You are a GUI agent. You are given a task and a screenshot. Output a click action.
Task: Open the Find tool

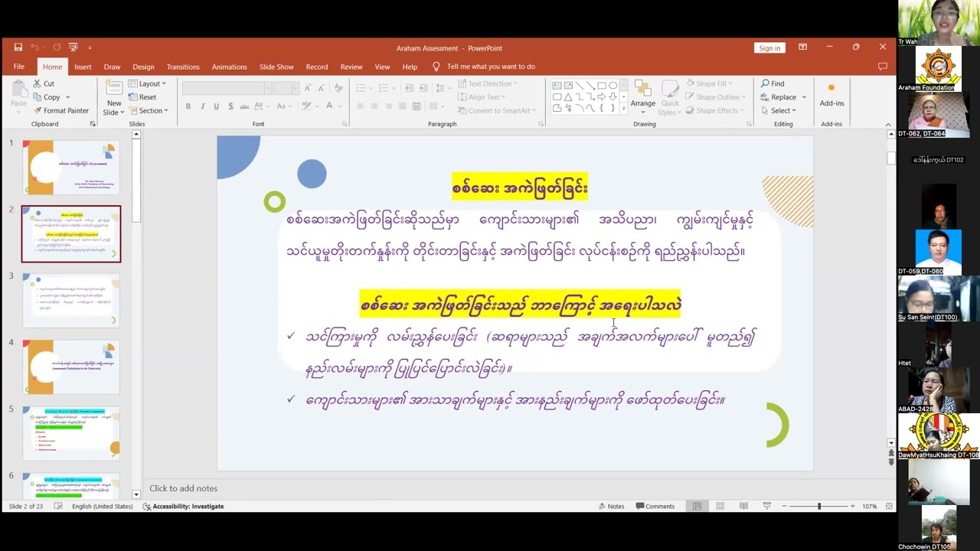(x=773, y=83)
